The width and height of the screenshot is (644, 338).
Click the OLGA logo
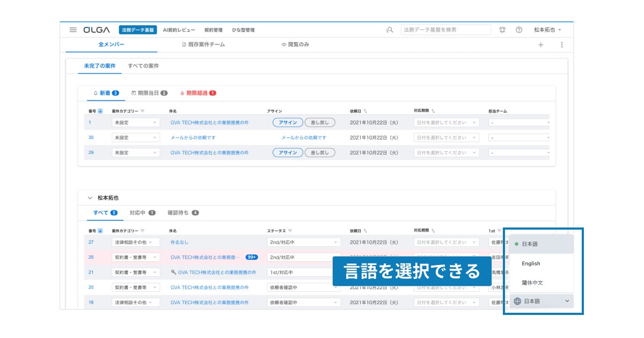point(97,30)
